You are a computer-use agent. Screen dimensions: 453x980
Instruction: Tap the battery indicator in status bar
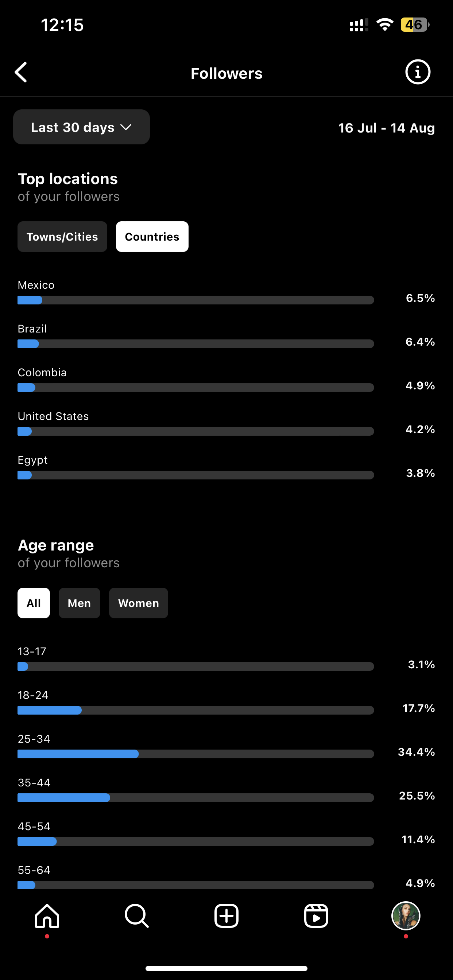tap(415, 25)
